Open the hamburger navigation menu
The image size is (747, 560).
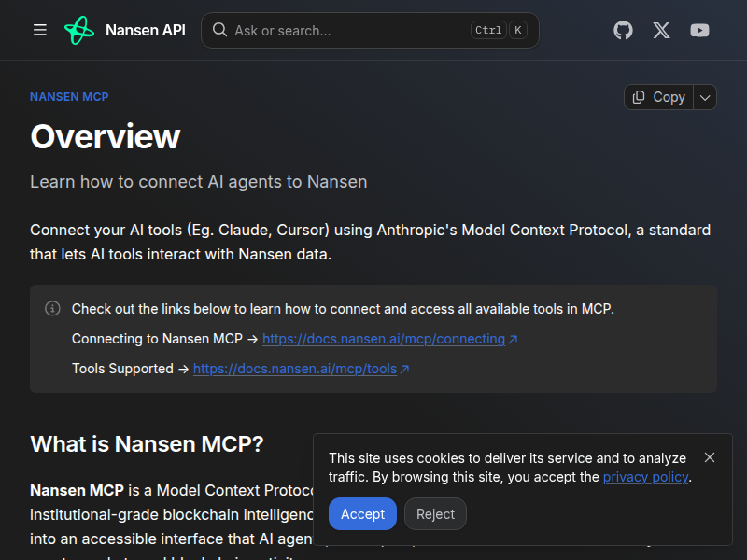pos(39,30)
